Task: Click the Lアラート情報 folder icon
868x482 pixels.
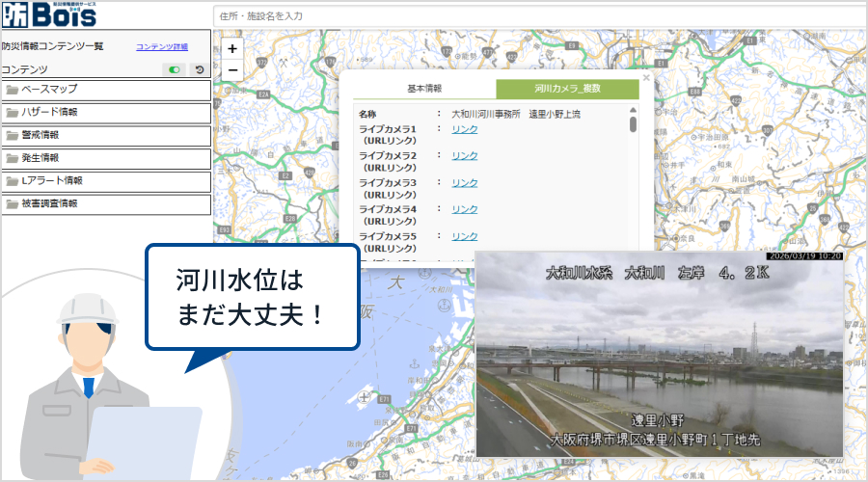Action: click(13, 181)
